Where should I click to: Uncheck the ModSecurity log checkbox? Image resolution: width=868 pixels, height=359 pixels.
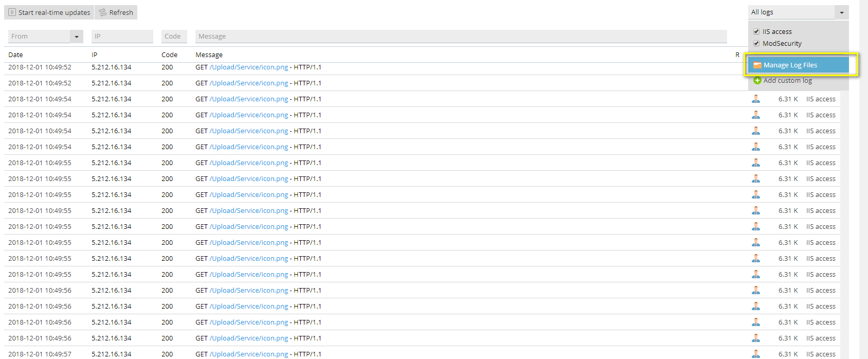coord(756,43)
